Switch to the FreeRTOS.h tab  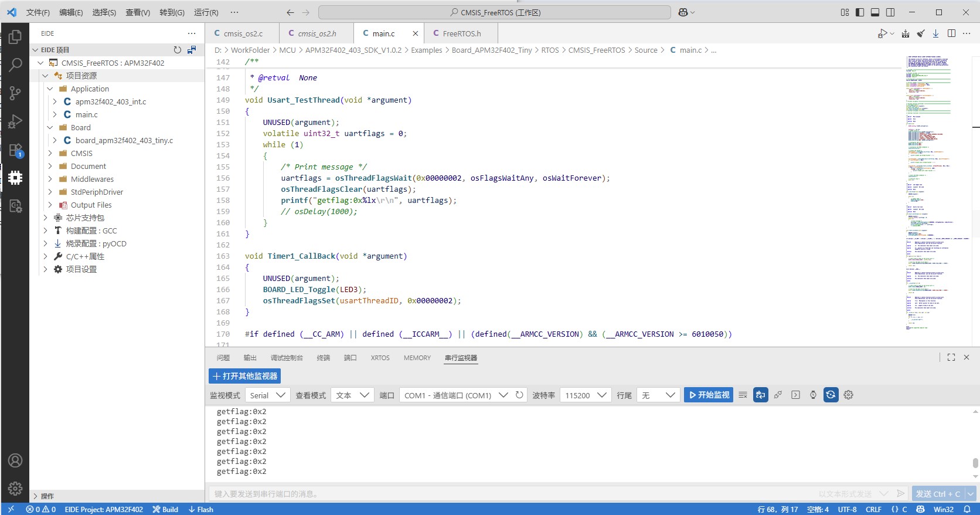tap(461, 33)
